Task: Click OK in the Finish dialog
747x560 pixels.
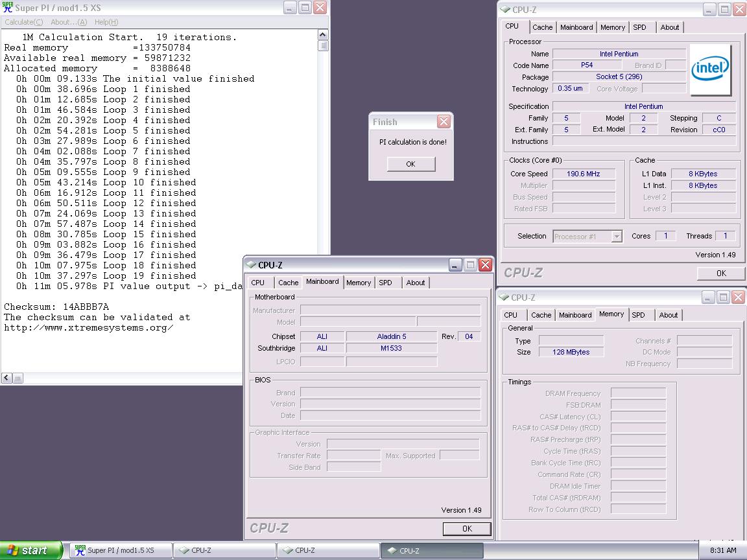Action: coord(410,164)
